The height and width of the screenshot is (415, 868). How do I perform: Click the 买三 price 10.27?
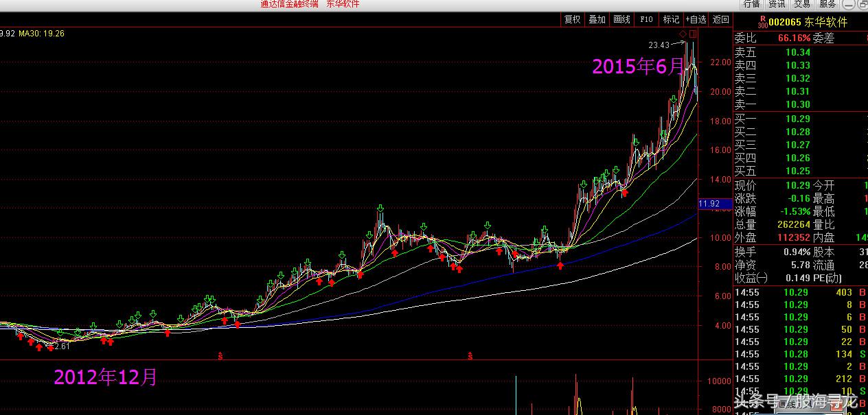point(797,145)
